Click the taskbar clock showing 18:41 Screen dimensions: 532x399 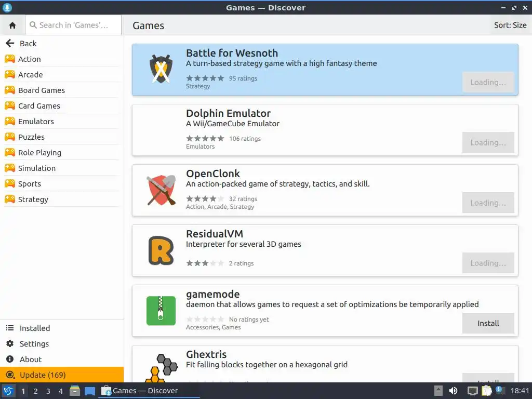click(520, 391)
